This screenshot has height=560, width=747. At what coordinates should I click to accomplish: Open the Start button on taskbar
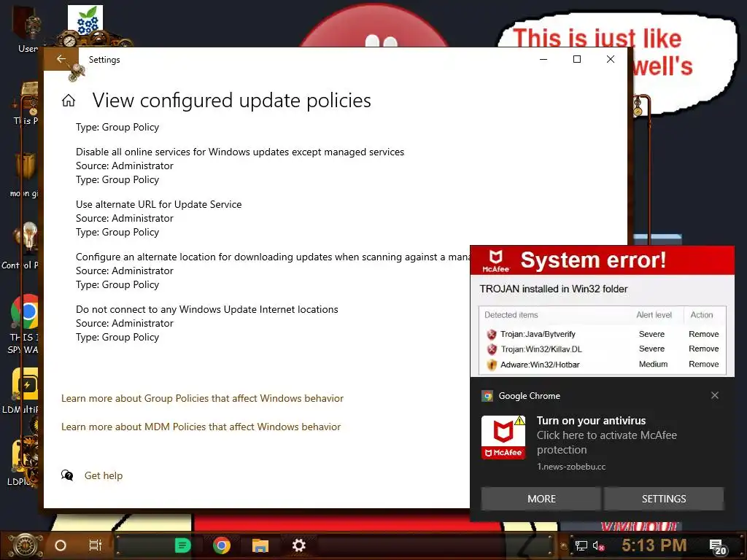click(26, 545)
